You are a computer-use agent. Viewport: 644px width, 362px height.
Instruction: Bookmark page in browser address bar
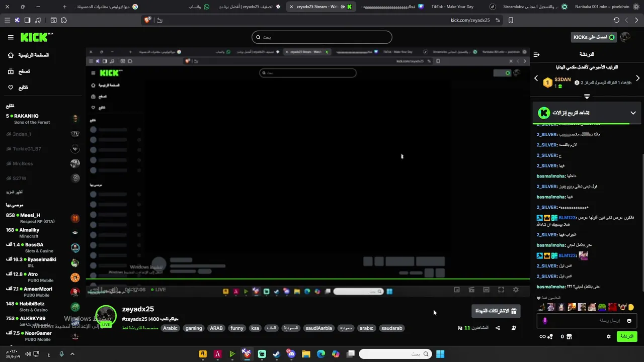click(x=511, y=20)
